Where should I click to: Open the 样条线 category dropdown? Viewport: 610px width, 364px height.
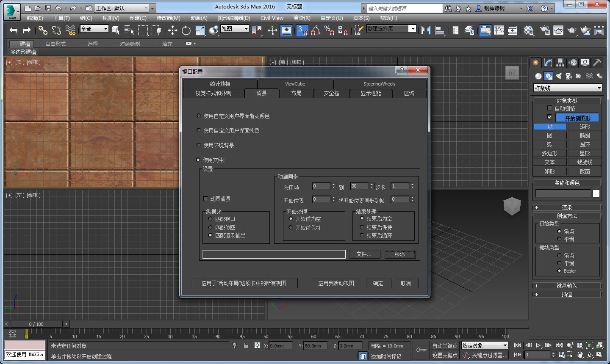click(x=568, y=88)
